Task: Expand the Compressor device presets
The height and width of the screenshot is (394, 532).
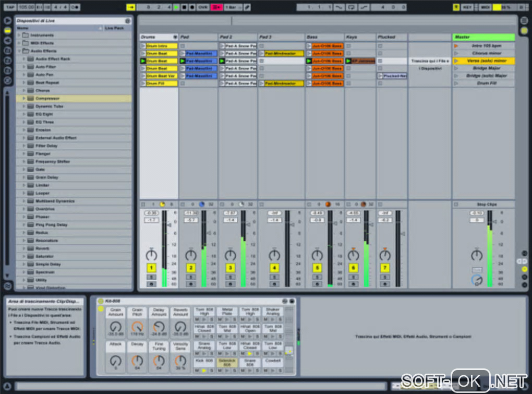Action: click(x=24, y=99)
